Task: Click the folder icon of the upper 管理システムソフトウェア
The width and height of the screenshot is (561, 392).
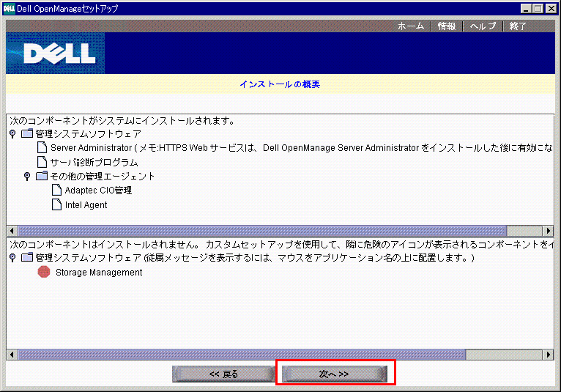Action: point(27,133)
